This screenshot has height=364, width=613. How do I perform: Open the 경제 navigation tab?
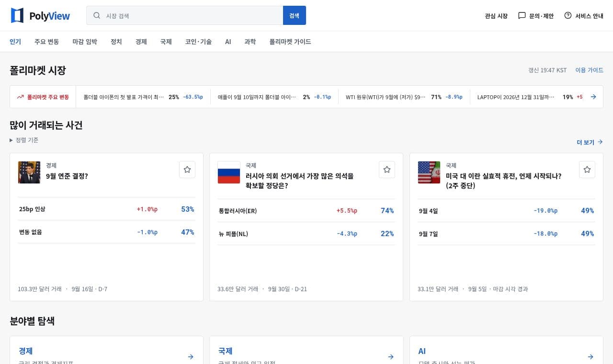click(141, 42)
